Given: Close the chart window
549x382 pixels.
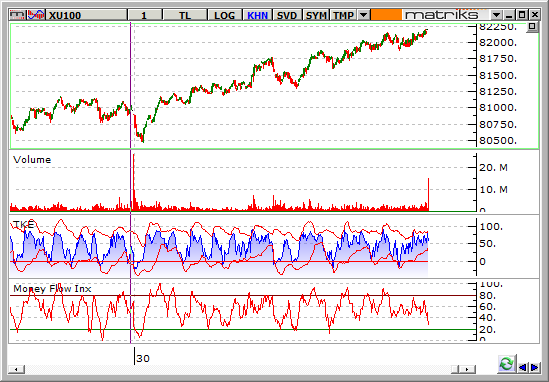Looking at the screenshot, I should click(x=535, y=15).
